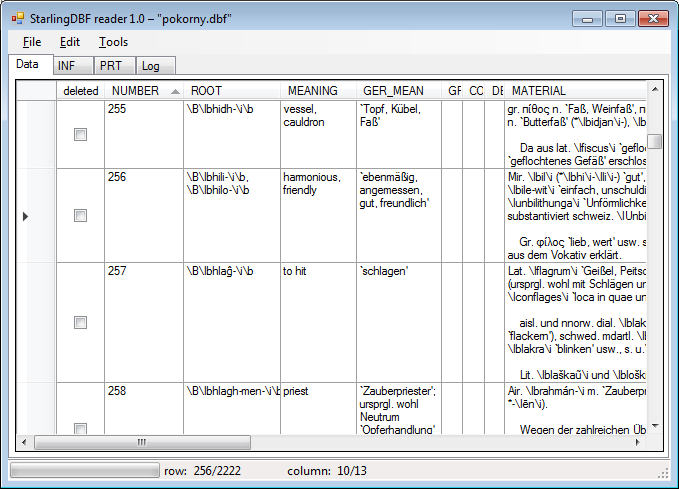Select the row header of record 257

36,322
